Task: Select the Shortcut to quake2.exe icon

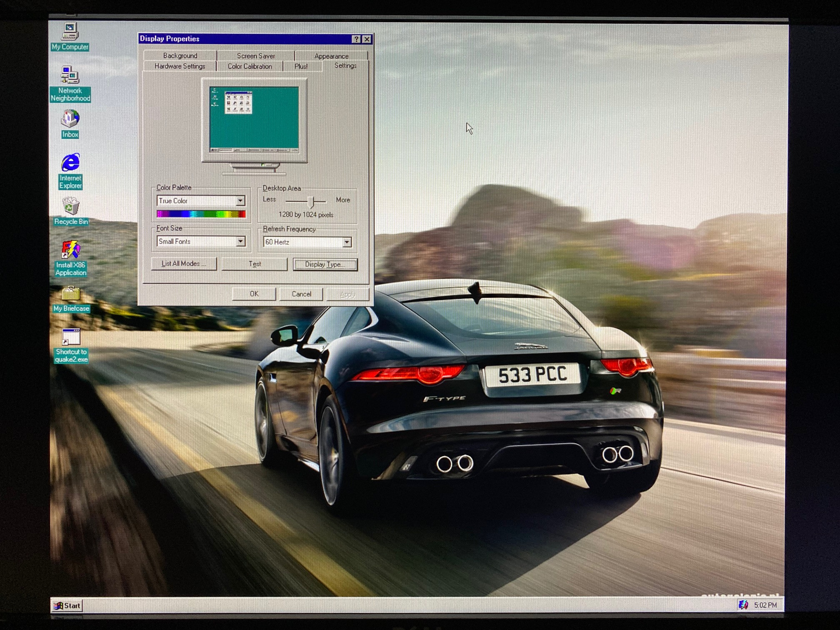Action: [71, 337]
